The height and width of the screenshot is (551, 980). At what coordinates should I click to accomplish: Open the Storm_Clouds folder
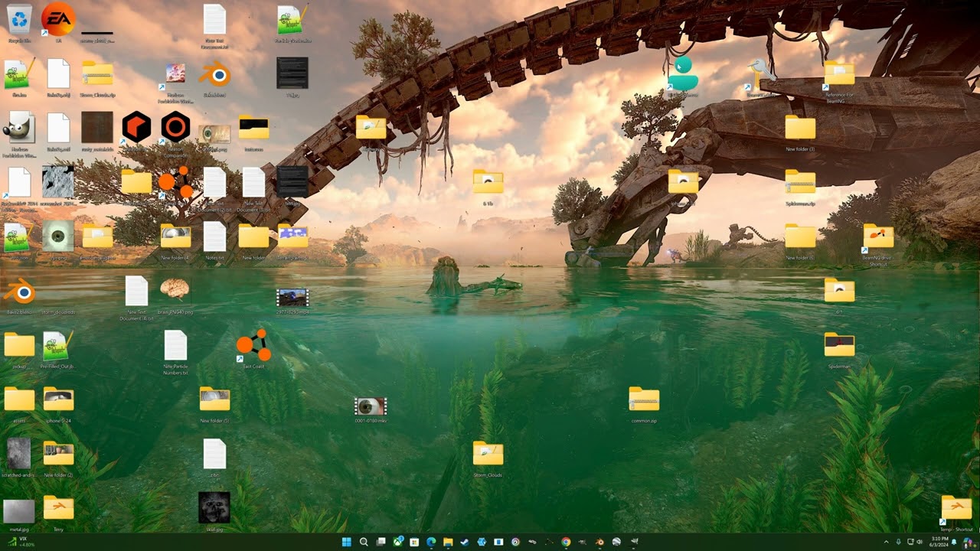point(488,455)
